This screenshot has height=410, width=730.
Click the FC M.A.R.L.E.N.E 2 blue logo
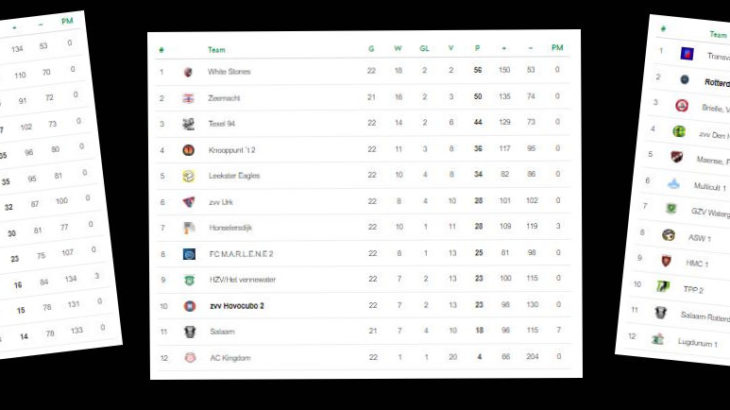point(189,254)
